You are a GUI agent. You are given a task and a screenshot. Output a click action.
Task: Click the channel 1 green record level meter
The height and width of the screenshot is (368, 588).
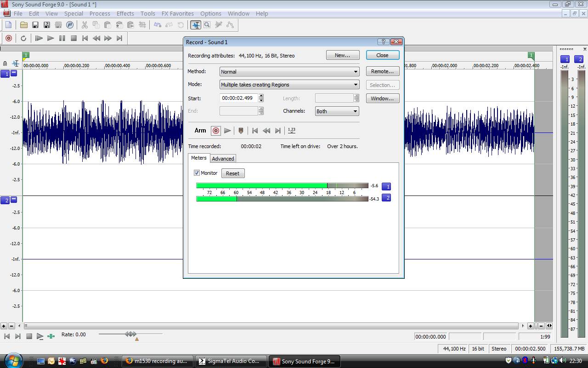pyautogui.click(x=282, y=186)
